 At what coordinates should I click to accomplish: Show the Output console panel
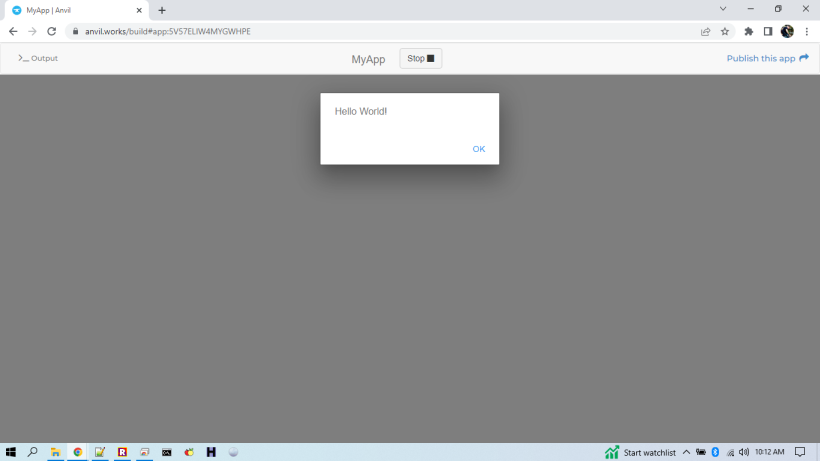(x=38, y=58)
